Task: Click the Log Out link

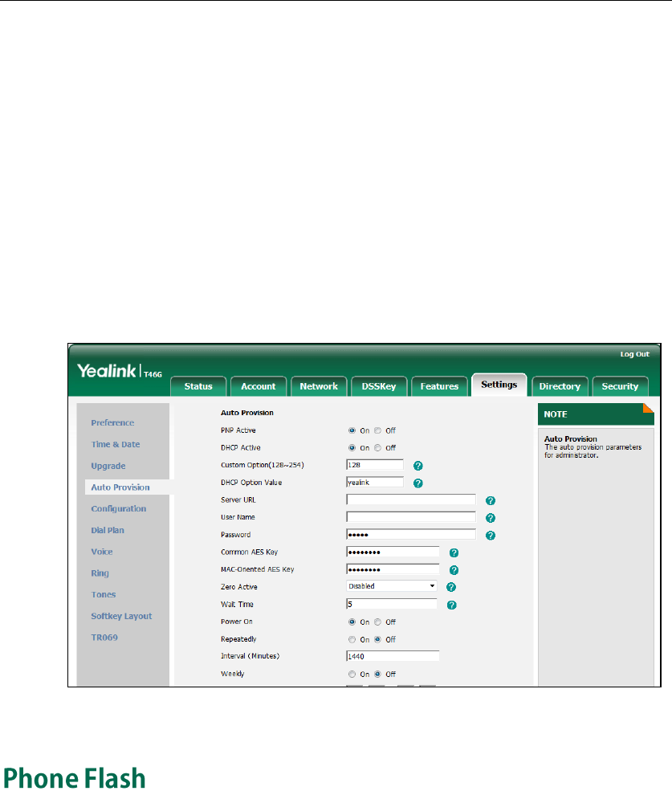Action: [634, 354]
